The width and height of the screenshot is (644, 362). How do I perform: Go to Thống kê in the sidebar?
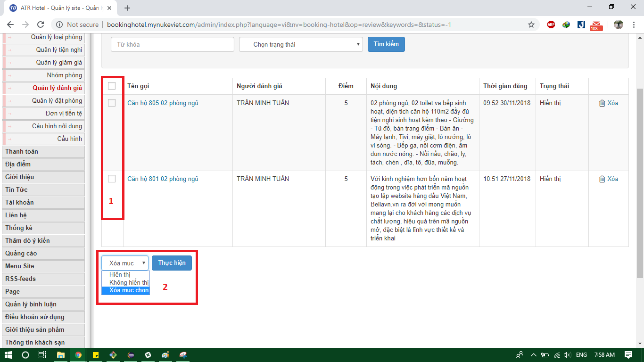19,228
